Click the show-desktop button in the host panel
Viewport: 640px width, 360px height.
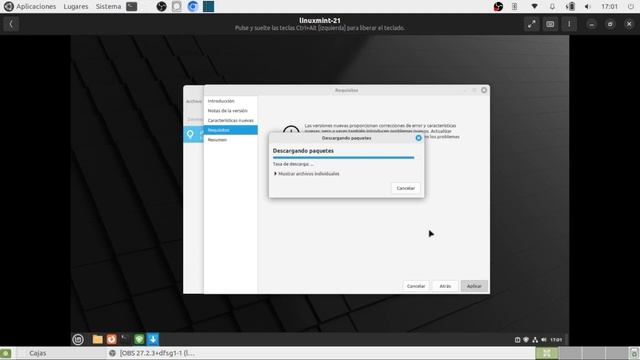[6, 353]
